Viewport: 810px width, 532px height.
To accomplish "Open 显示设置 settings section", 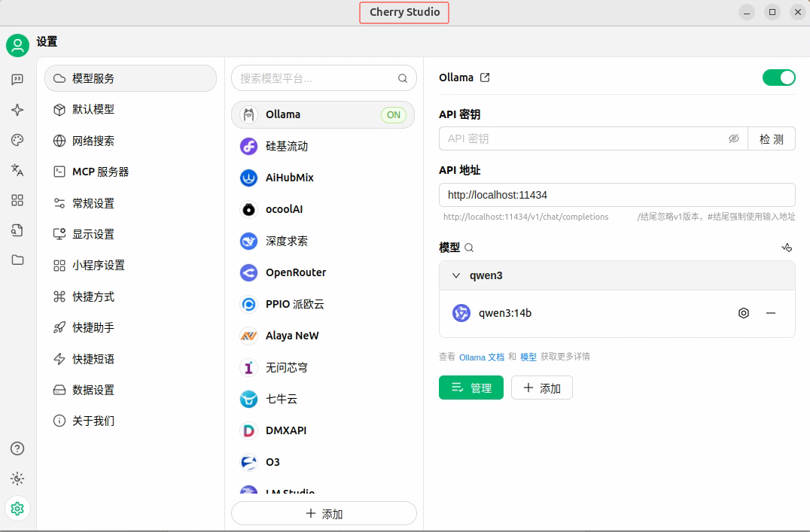I will pyautogui.click(x=131, y=234).
